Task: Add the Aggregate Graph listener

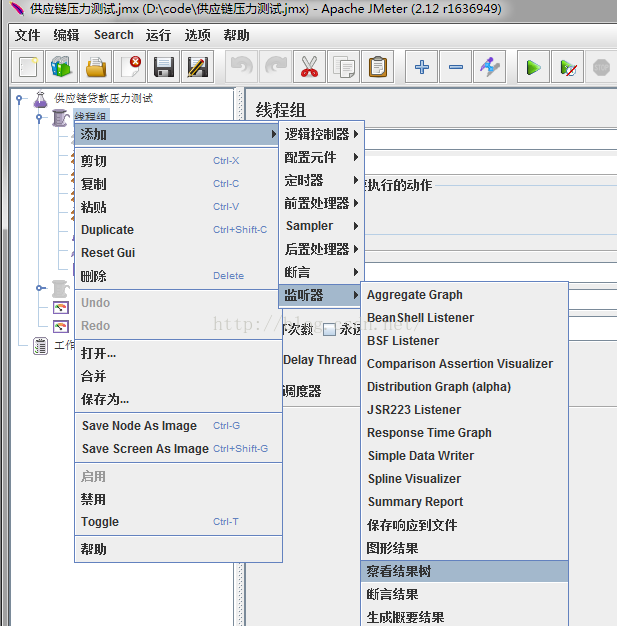Action: coord(464,295)
